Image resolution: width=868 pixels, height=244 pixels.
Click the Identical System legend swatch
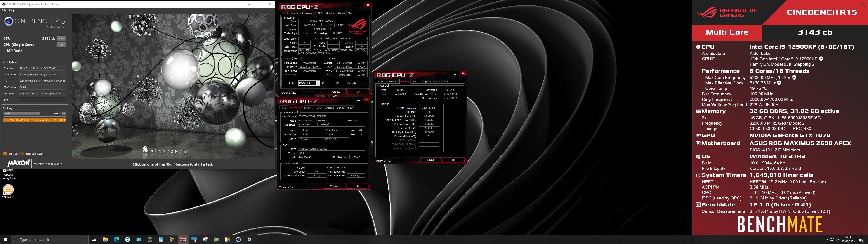[x=22, y=154]
